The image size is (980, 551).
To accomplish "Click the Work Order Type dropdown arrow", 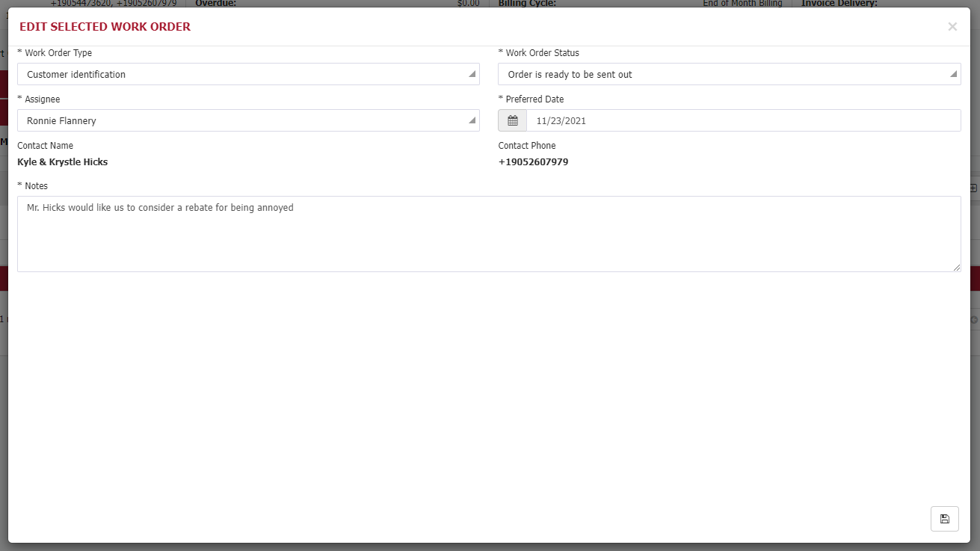I will (x=471, y=74).
